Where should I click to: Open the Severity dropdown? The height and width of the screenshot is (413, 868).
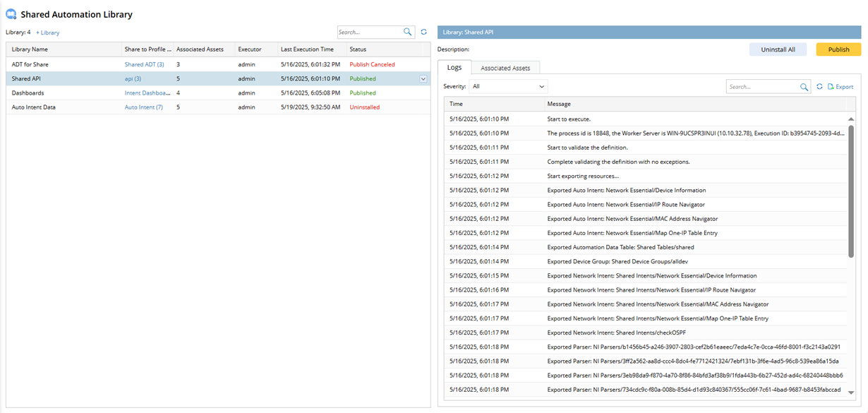(x=508, y=86)
